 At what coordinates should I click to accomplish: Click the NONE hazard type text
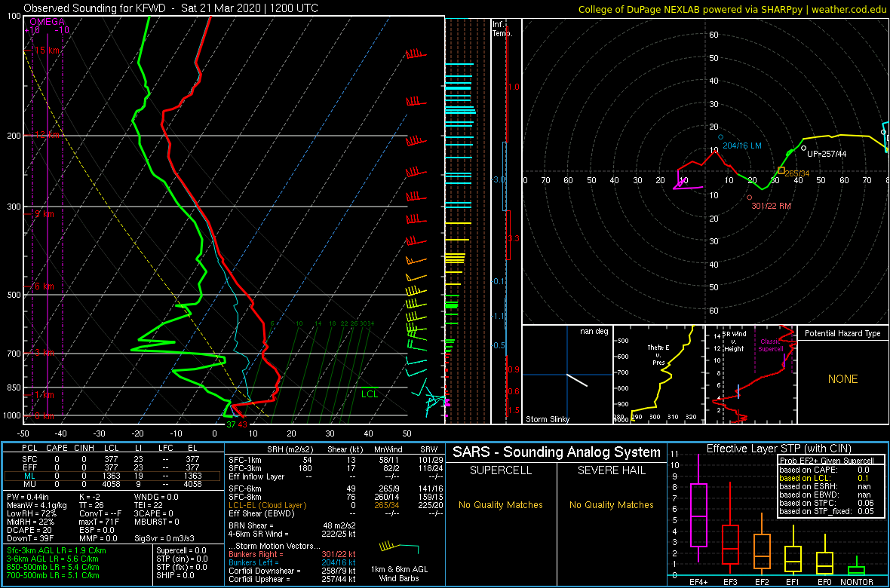point(842,379)
